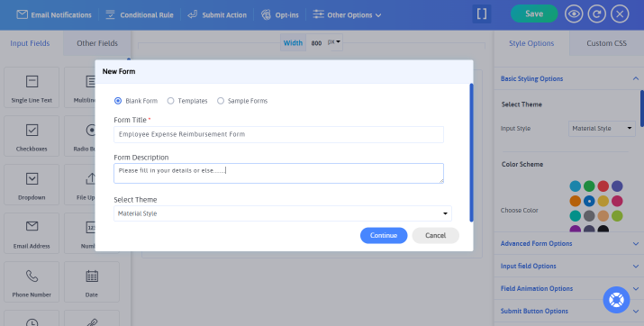Viewport: 644px width, 326px height.
Task: Switch to the Input Fields tab
Action: [30, 43]
